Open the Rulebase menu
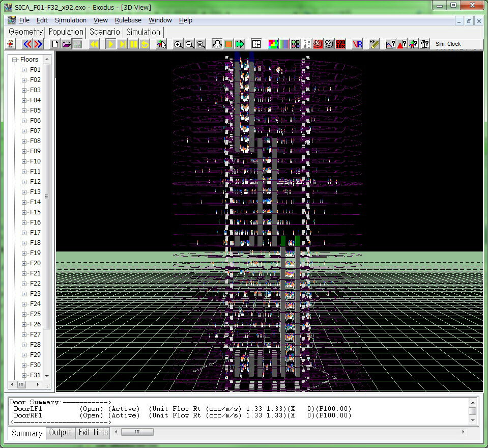Image resolution: width=488 pixels, height=448 pixels. click(x=128, y=20)
